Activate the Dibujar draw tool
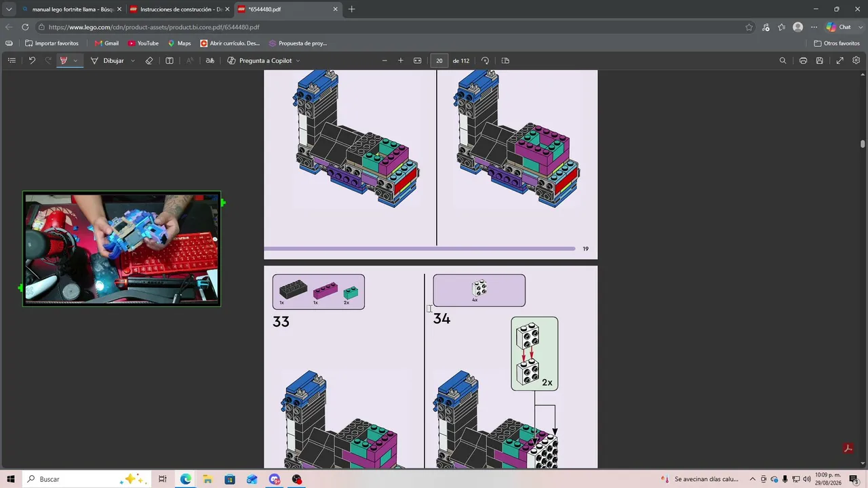 [107, 60]
